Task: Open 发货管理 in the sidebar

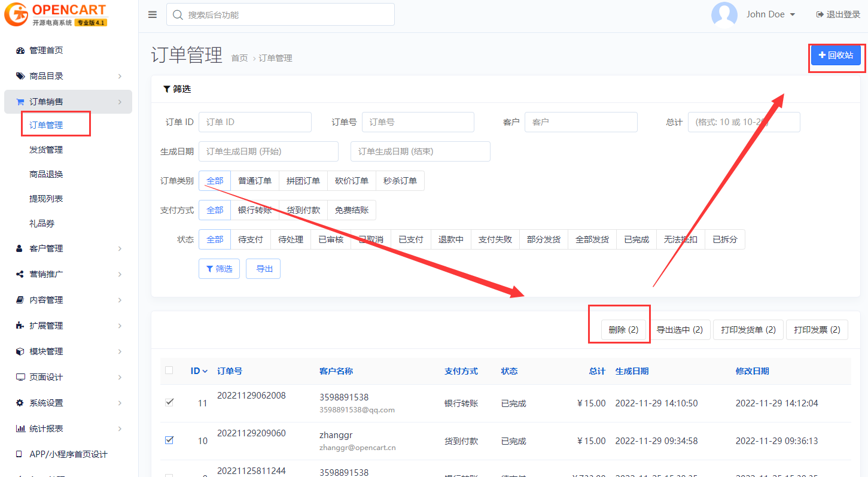Action: pyautogui.click(x=46, y=150)
